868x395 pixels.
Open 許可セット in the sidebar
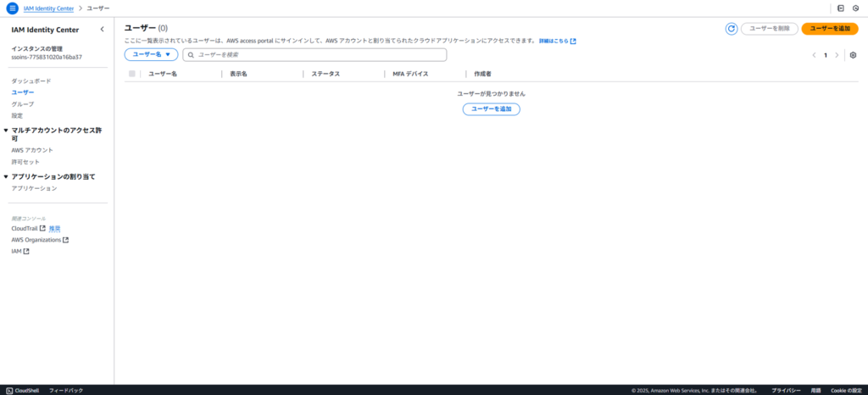(25, 162)
